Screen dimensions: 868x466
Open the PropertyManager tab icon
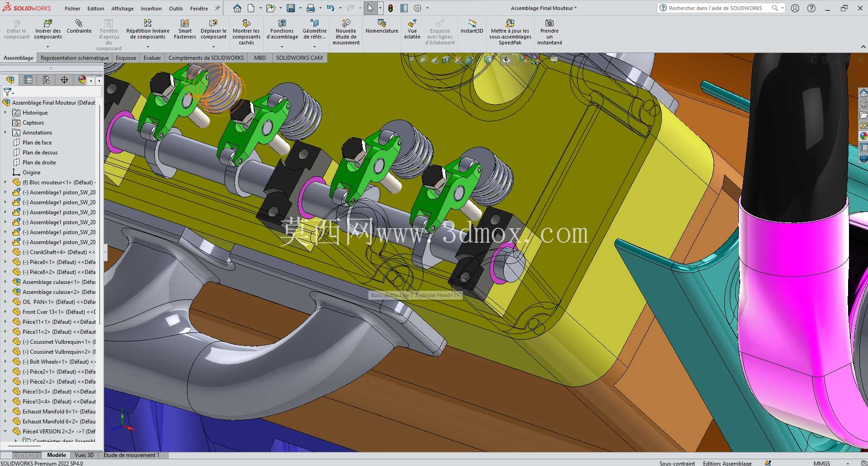click(x=28, y=80)
